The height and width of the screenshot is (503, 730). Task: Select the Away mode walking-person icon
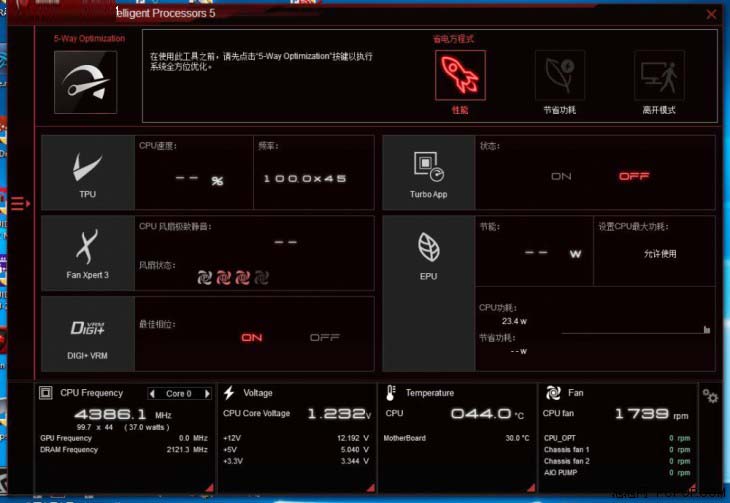[x=659, y=75]
